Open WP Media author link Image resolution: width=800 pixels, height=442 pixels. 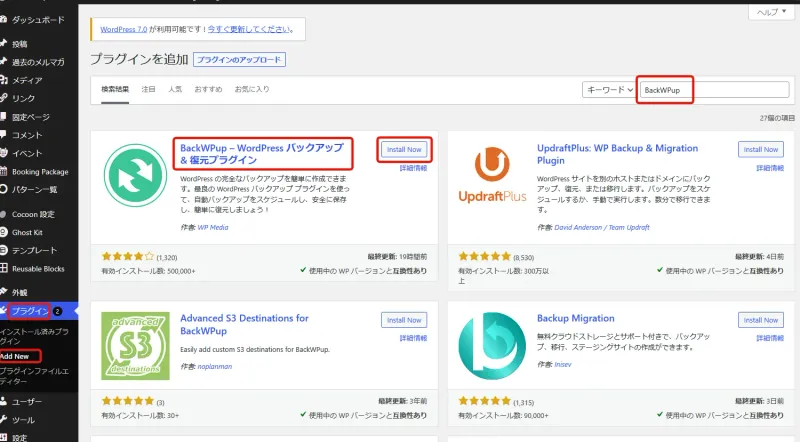pos(213,228)
